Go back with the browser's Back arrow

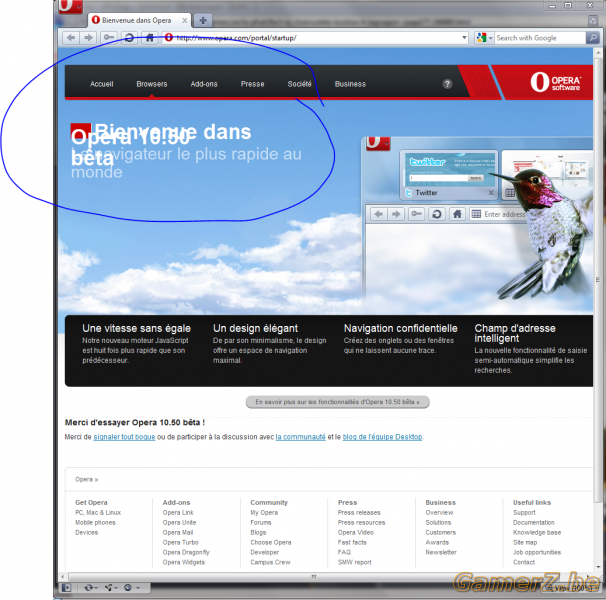tap(71, 38)
